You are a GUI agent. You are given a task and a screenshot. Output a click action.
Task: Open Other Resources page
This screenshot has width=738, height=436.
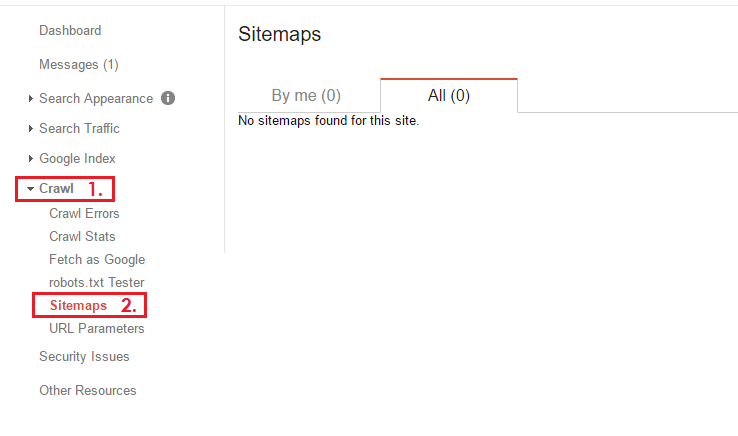pyautogui.click(x=88, y=390)
